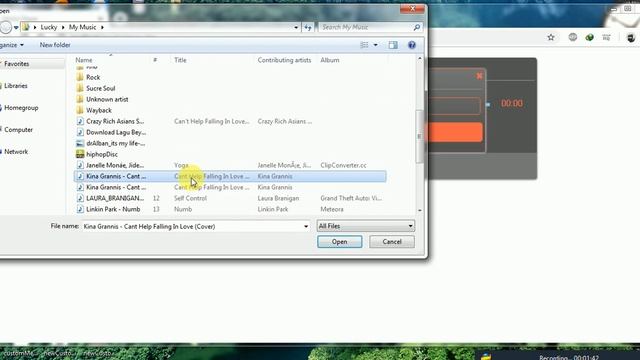
Task: Click the My Music breadcrumb
Action: [82, 27]
